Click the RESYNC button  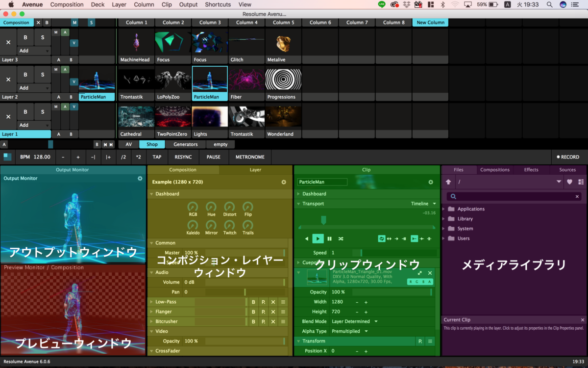183,157
